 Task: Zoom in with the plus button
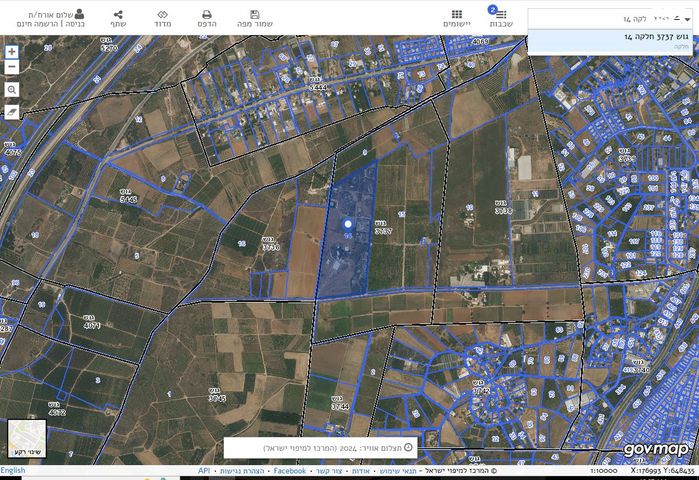pyautogui.click(x=12, y=52)
